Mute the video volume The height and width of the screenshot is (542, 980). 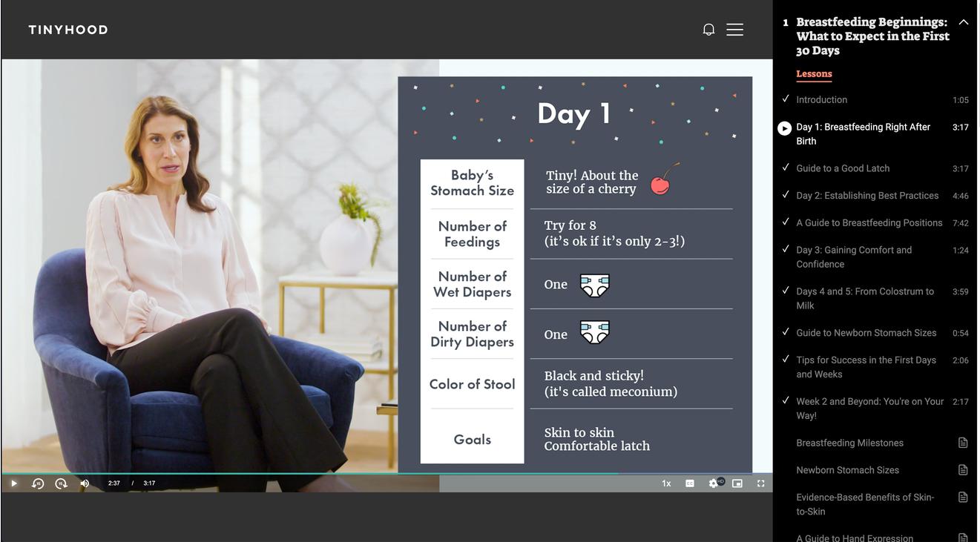pos(85,483)
